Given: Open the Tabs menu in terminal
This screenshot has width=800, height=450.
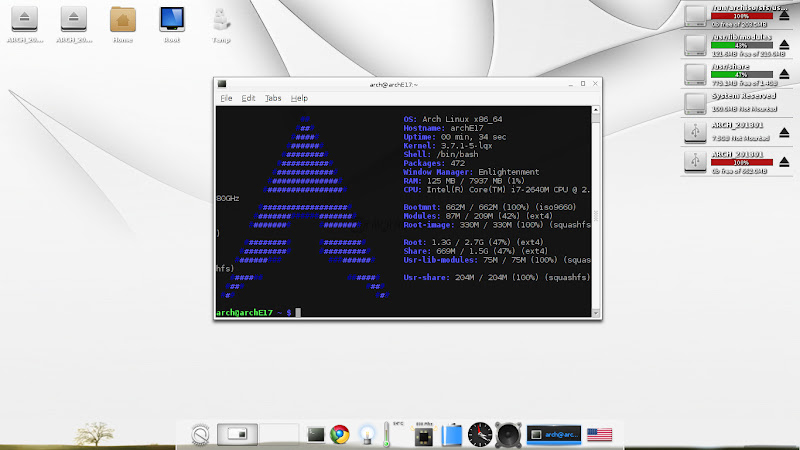Looking at the screenshot, I should pos(273,98).
